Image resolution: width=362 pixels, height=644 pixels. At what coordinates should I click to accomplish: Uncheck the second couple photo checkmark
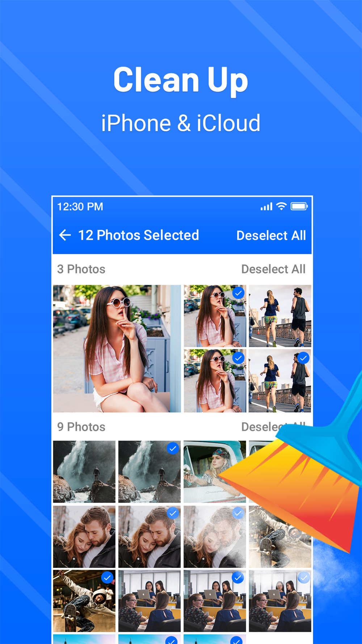(x=173, y=513)
